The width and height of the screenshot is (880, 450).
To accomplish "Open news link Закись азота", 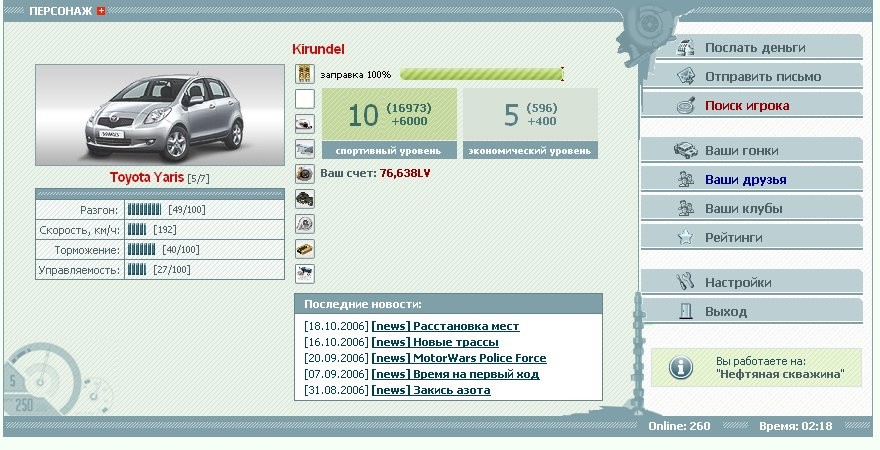I will tap(431, 390).
